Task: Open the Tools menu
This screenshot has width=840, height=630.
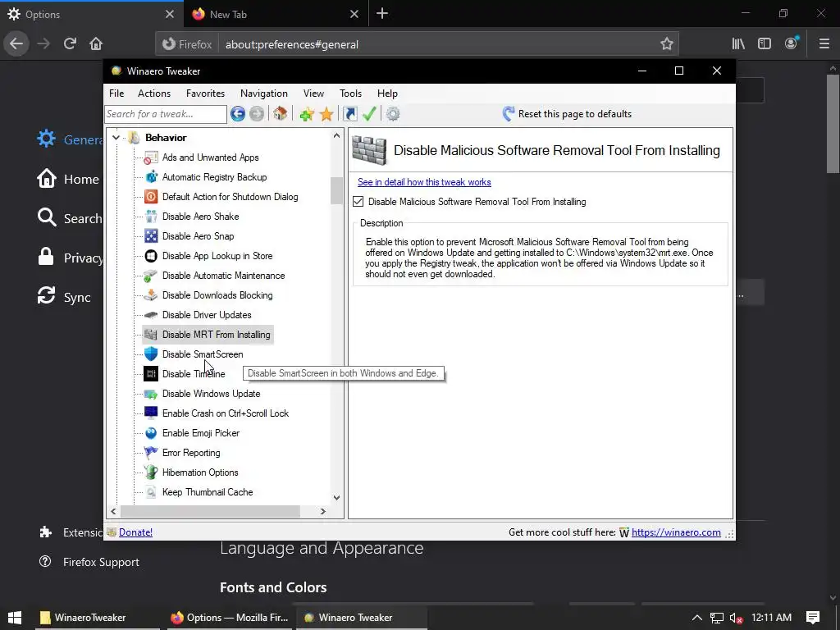Action: click(x=350, y=94)
